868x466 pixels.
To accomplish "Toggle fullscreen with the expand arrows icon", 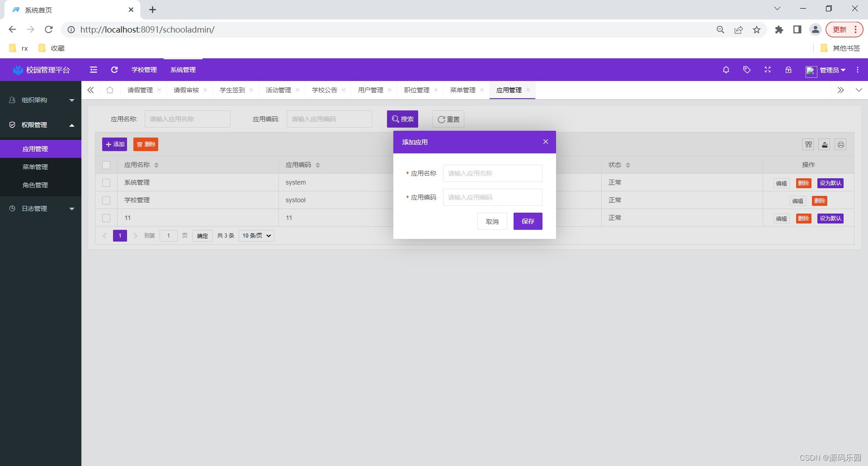I will tap(767, 70).
